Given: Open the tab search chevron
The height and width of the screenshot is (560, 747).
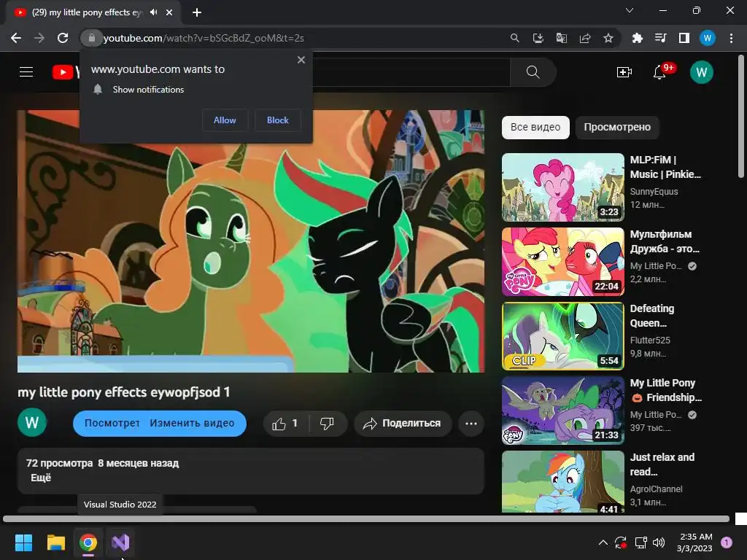Looking at the screenshot, I should (630, 10).
